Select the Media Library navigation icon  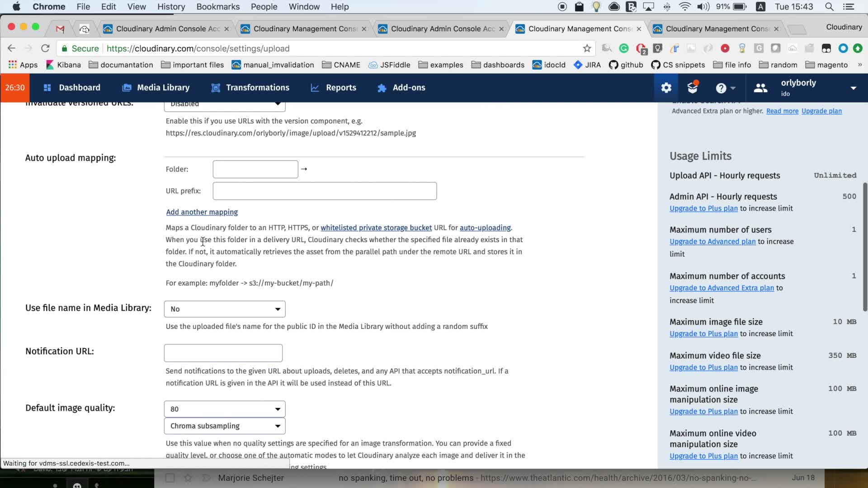click(127, 87)
